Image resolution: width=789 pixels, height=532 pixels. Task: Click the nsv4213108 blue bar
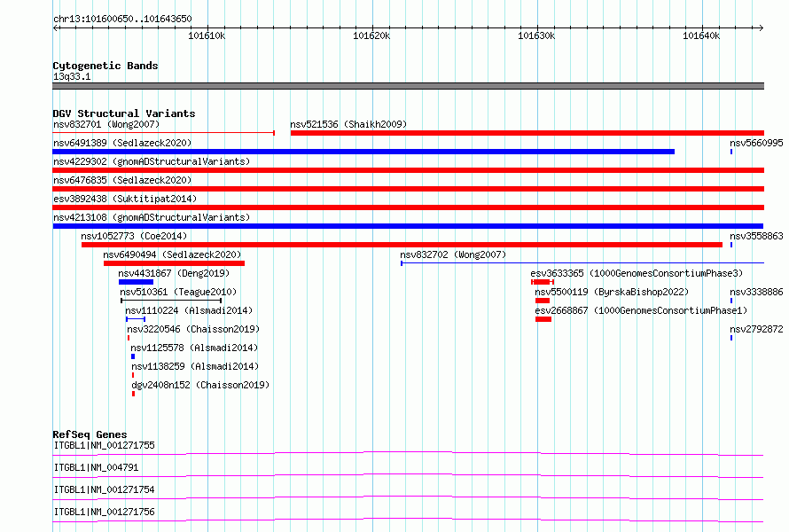408,226
